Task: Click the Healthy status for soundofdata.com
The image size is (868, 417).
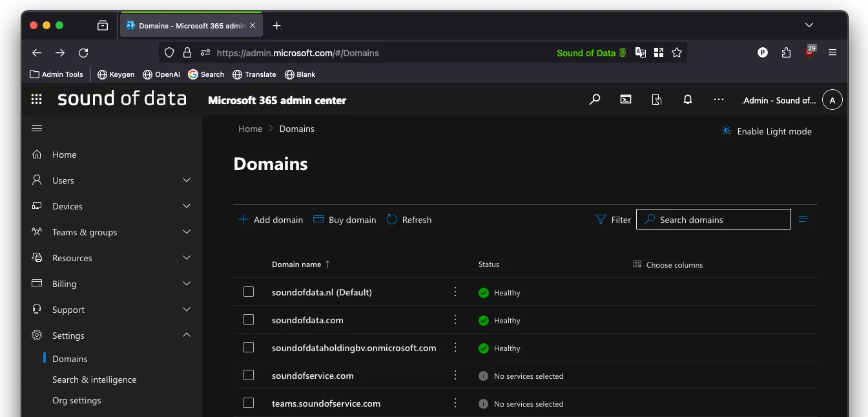Action: click(x=499, y=320)
